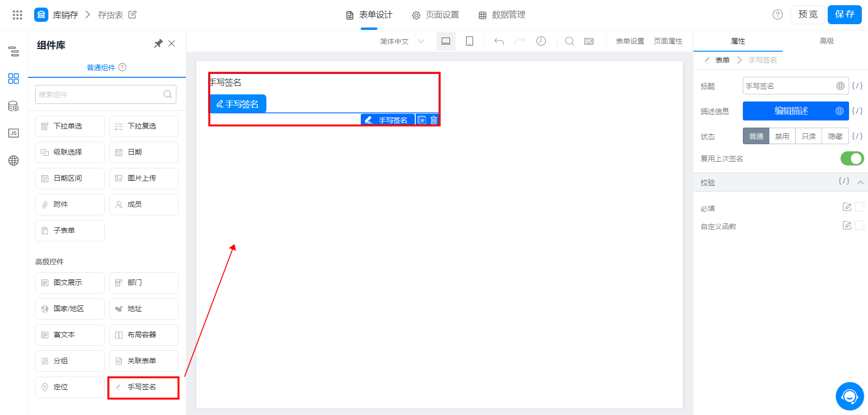Screen dimensions: 868x415
Task: Close the 组件库 panel
Action: (x=172, y=44)
